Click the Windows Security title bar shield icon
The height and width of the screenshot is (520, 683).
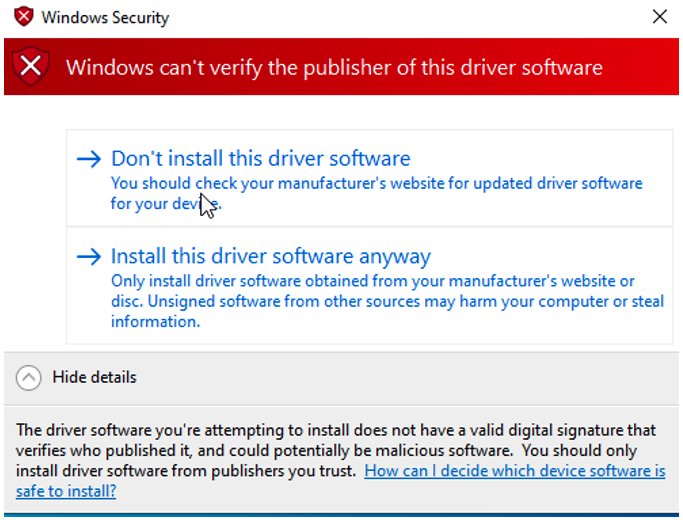click(x=24, y=17)
